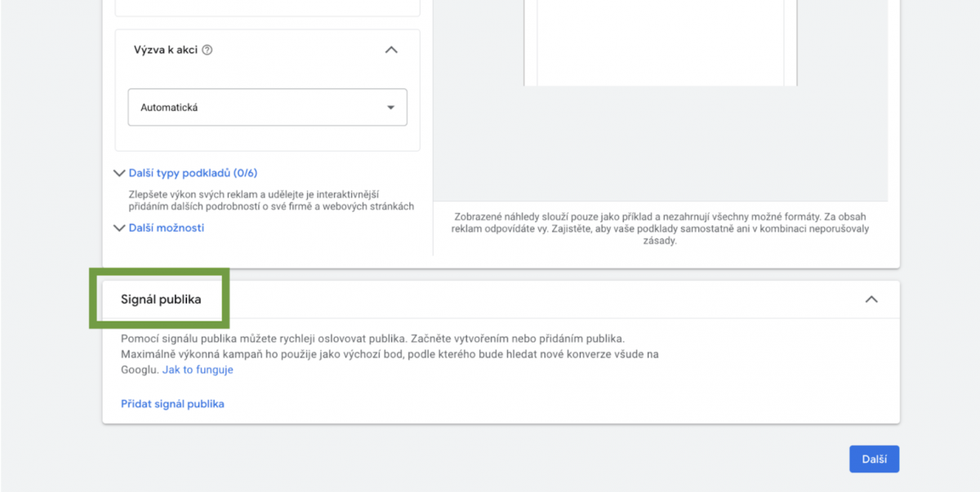980x492 pixels.
Task: Click the help icon beside Výzva k akci
Action: click(x=207, y=50)
